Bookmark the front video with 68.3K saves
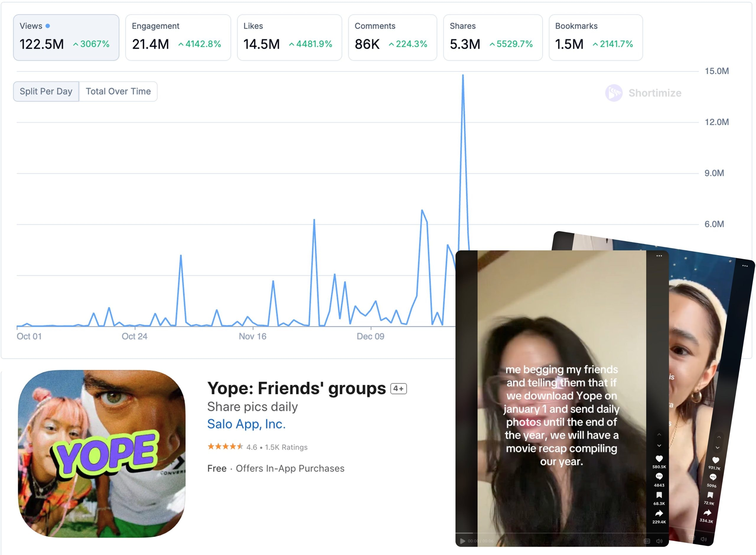Image resolution: width=756 pixels, height=555 pixels. click(x=659, y=494)
